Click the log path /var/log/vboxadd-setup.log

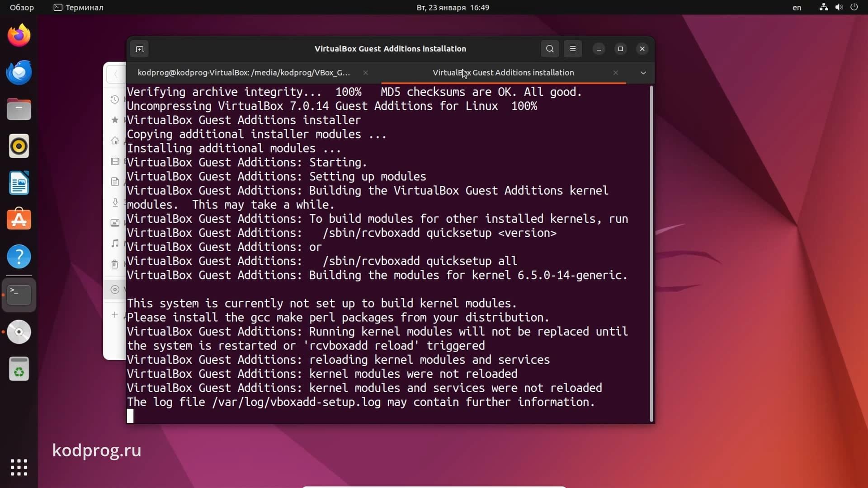[x=296, y=402]
